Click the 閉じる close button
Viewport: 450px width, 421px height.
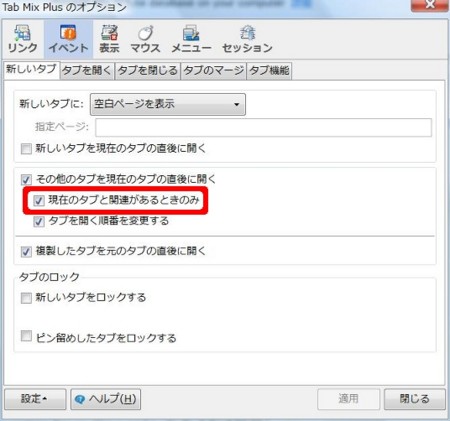415,399
